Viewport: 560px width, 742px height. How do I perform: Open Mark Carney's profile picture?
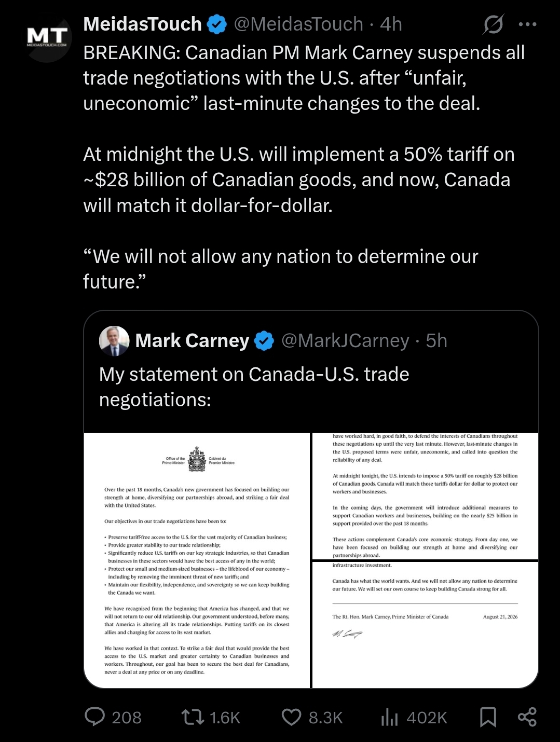click(x=114, y=341)
